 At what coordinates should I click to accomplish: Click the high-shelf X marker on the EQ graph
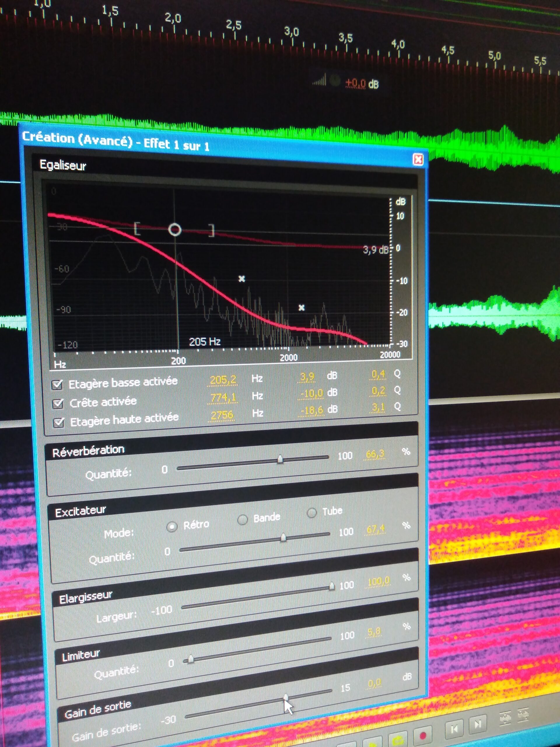tap(302, 307)
